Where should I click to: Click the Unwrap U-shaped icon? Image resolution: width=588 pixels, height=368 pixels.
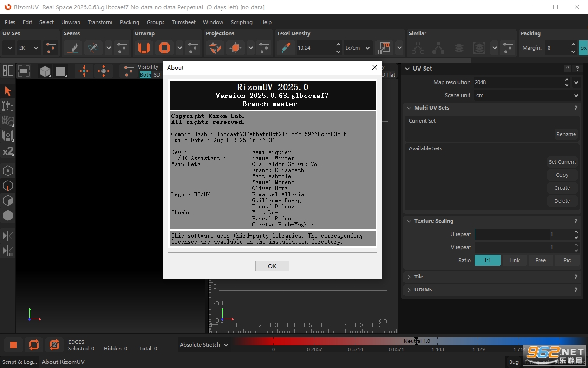[x=144, y=48]
